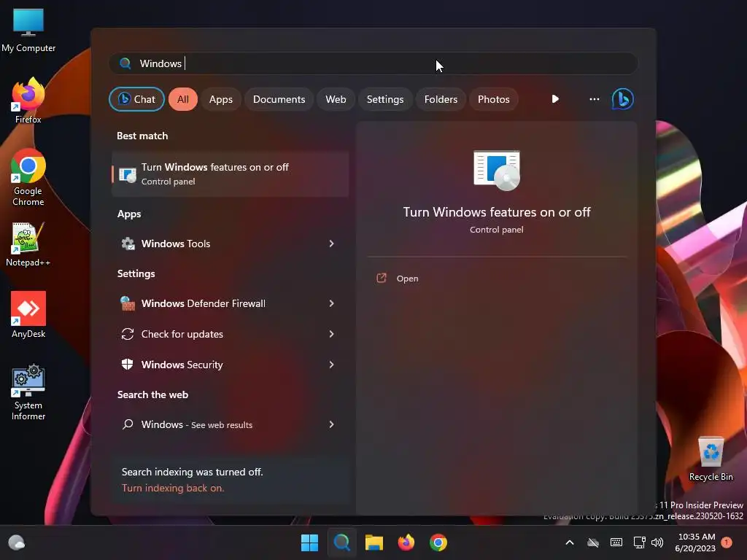This screenshot has width=747, height=560.
Task: Select the Google Chrome desktop shortcut
Action: click(x=28, y=177)
